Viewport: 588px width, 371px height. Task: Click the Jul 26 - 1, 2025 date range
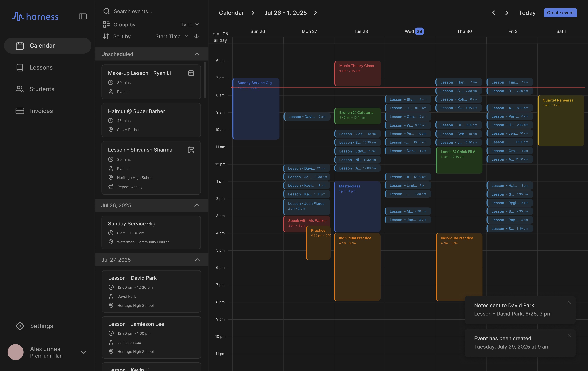point(286,13)
